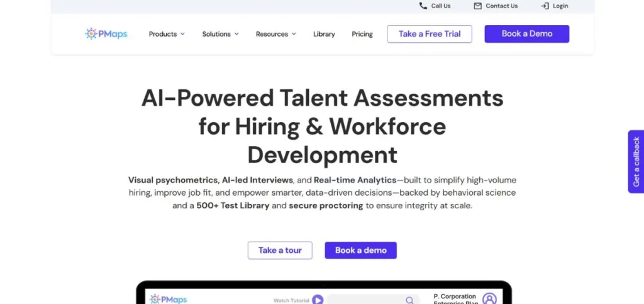
Task: Click the PMaps logo in dashboard preview
Action: pyautogui.click(x=168, y=300)
